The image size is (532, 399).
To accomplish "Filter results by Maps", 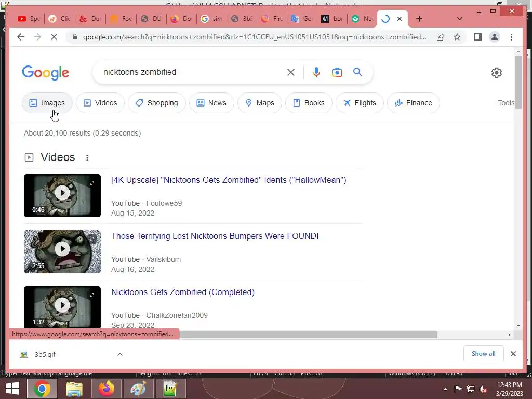I will (x=260, y=103).
